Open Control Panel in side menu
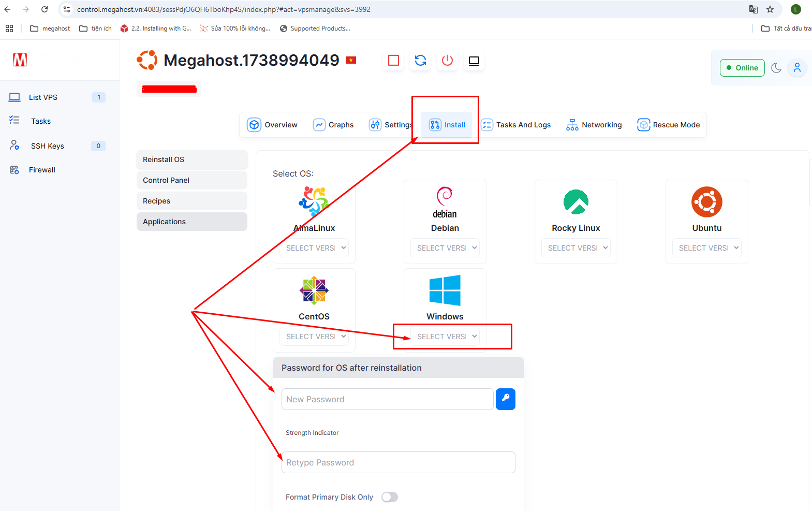 tap(191, 180)
